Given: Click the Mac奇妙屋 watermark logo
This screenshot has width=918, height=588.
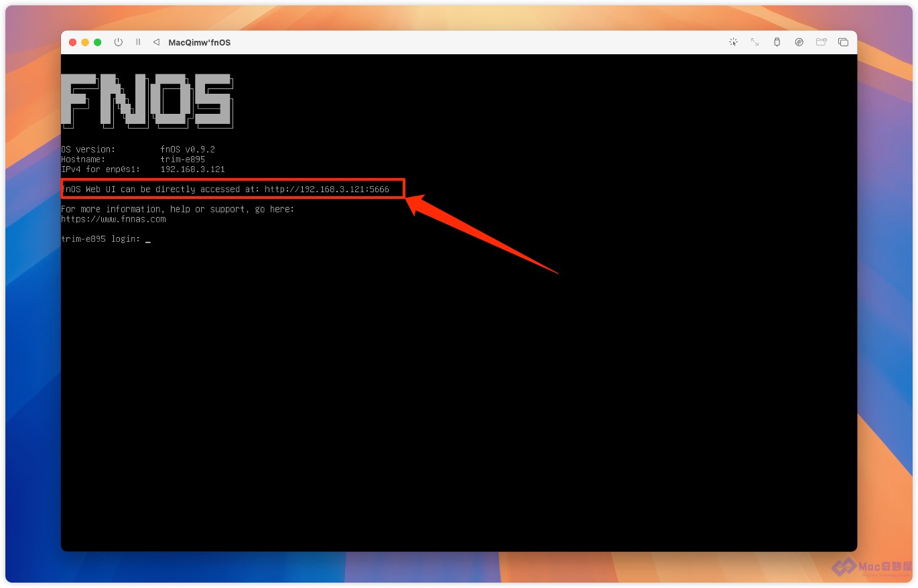Looking at the screenshot, I should (871, 568).
